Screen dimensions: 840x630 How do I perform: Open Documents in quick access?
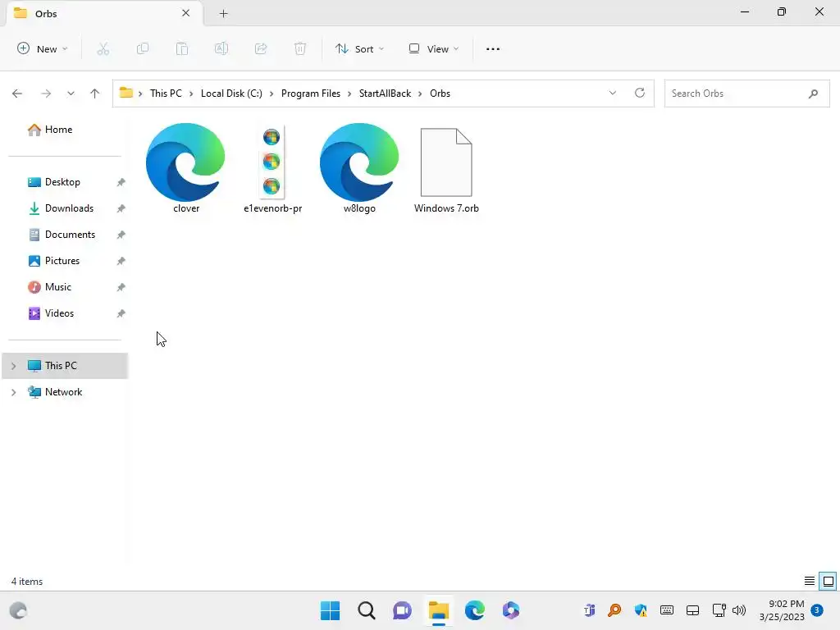click(x=71, y=235)
